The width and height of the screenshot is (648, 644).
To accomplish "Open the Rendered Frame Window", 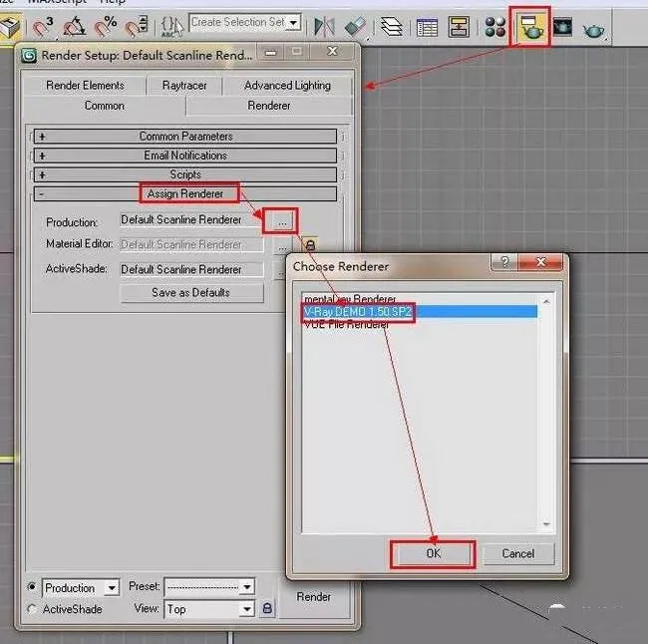I will point(563,27).
